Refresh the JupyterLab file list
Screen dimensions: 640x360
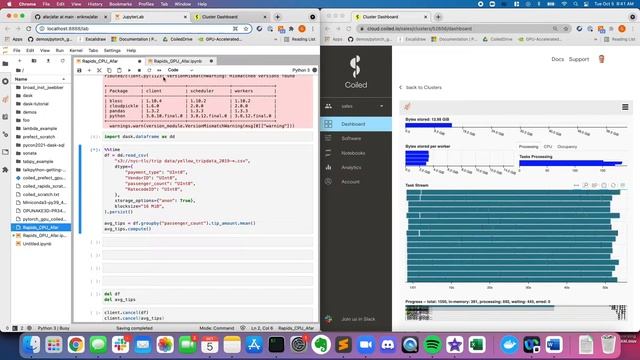point(62,61)
